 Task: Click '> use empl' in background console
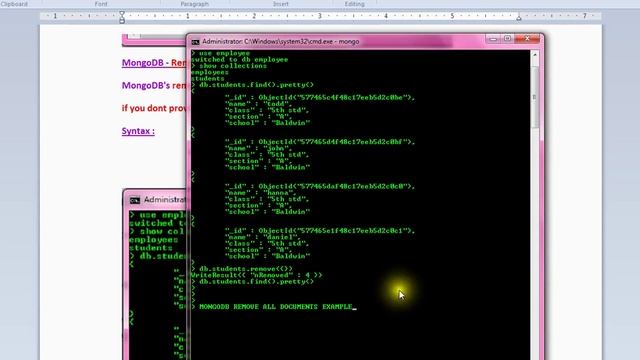[x=158, y=215]
